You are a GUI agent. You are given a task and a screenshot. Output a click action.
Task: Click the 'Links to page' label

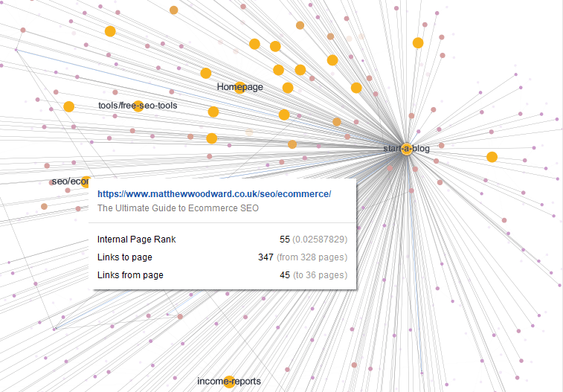(125, 257)
